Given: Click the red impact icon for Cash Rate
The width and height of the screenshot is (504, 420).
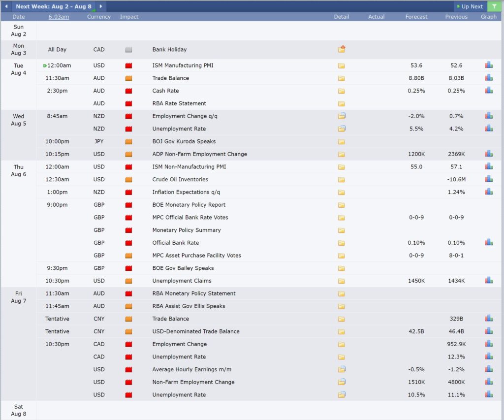Looking at the screenshot, I should 128,91.
